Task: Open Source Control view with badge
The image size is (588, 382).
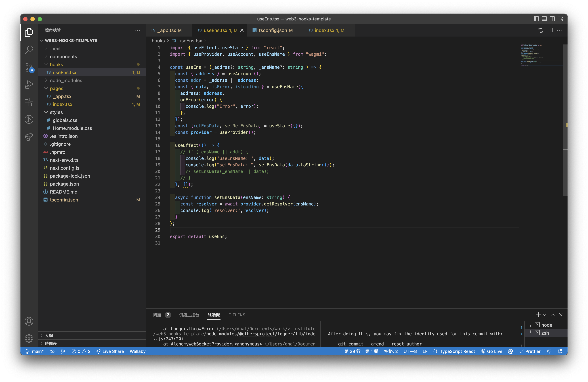Action: point(29,67)
